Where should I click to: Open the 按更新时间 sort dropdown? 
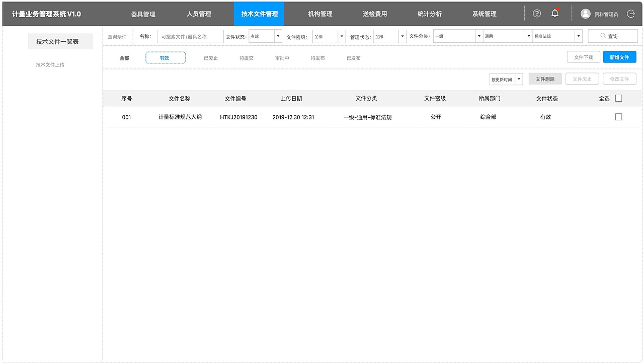[x=506, y=80]
